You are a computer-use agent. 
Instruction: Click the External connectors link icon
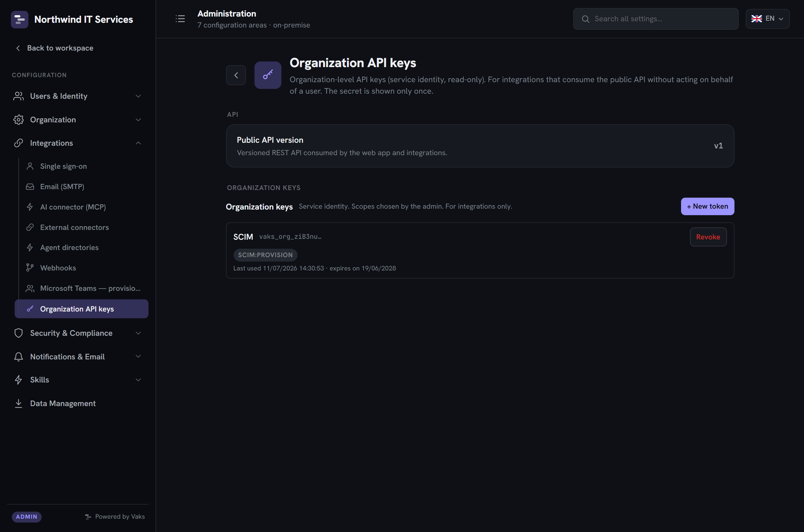click(30, 227)
